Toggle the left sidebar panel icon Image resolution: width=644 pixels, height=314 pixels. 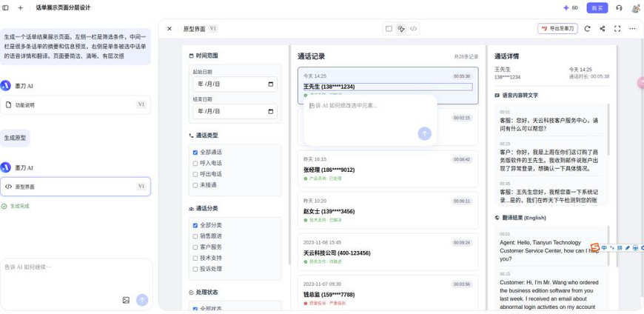tap(6, 8)
